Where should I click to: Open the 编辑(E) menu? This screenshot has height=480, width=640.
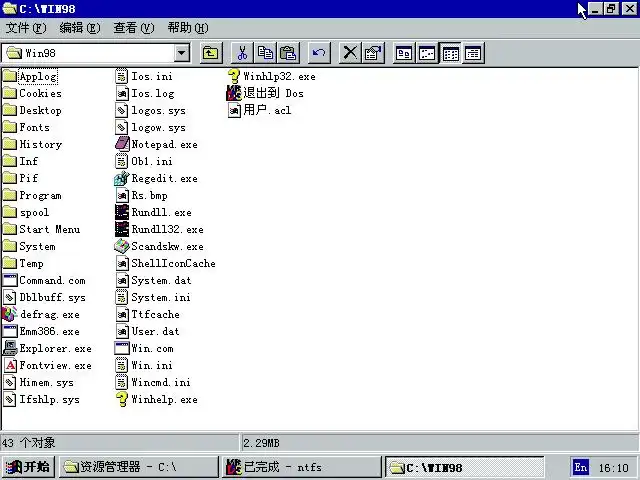tap(80, 28)
